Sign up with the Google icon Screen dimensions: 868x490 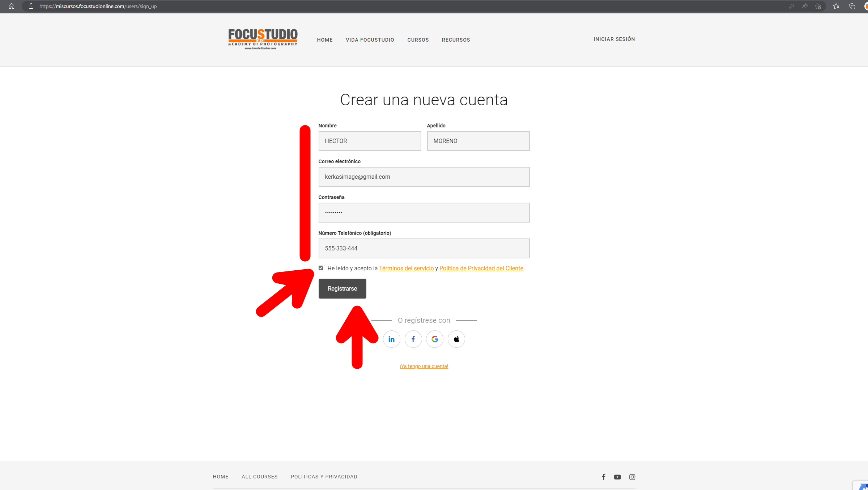435,339
